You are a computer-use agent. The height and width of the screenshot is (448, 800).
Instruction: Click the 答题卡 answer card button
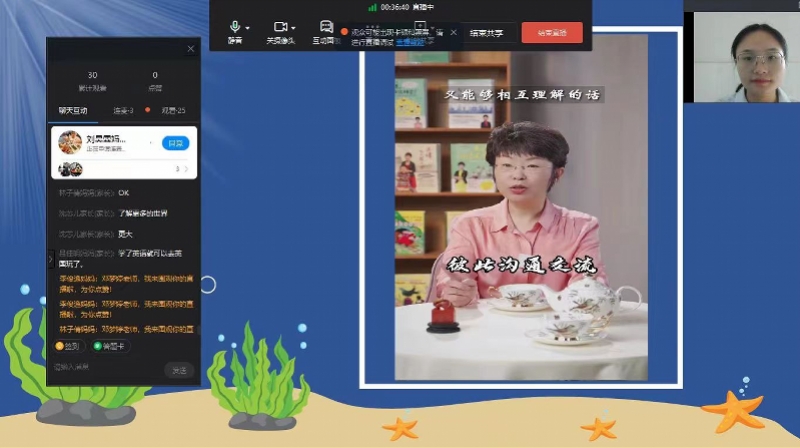109,346
